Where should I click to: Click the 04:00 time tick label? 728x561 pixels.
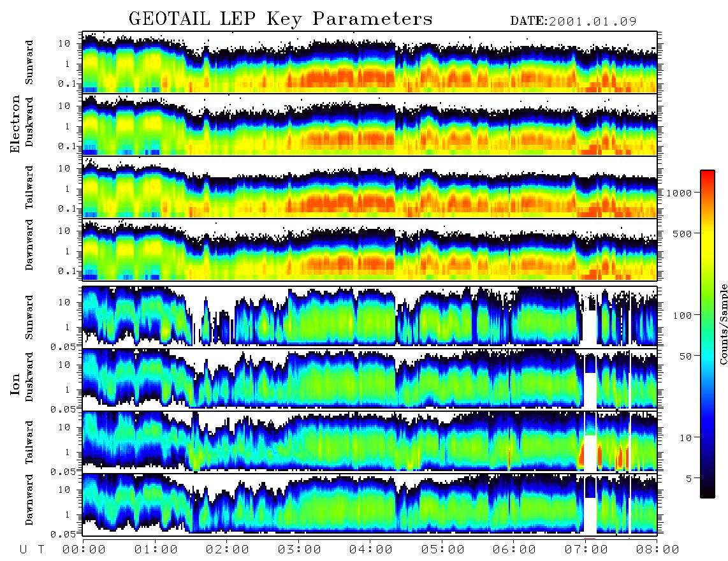click(x=371, y=550)
